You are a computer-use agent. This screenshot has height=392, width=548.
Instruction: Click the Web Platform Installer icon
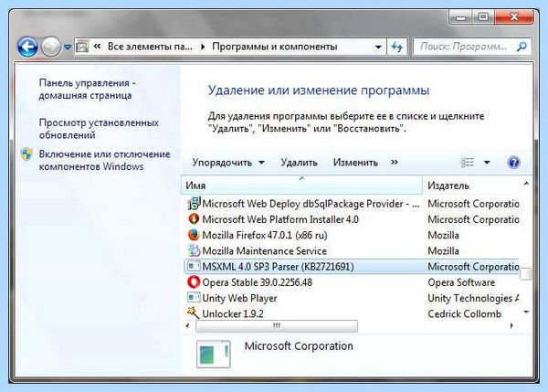[194, 219]
